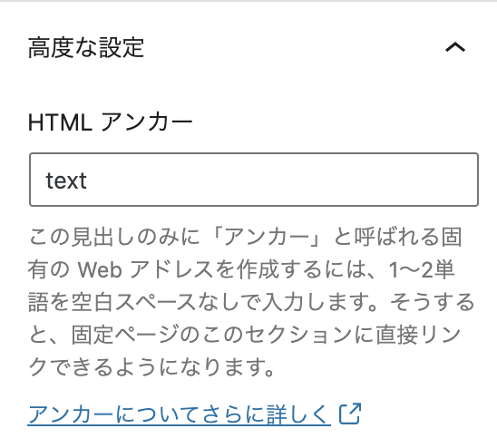Collapse the 高度な設定 panel using the chevron
Viewport: 497px width, 448px height.
click(455, 47)
